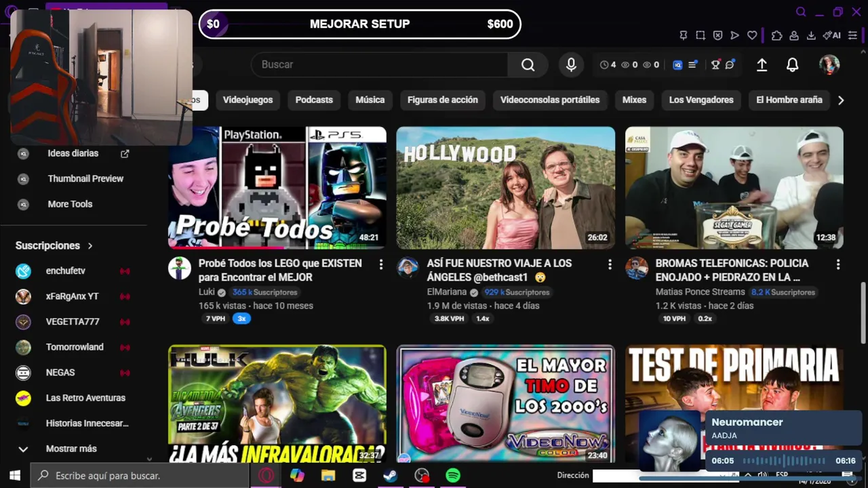Click the browser pin icon
Viewport: 868px width, 488px height.
pos(684,35)
